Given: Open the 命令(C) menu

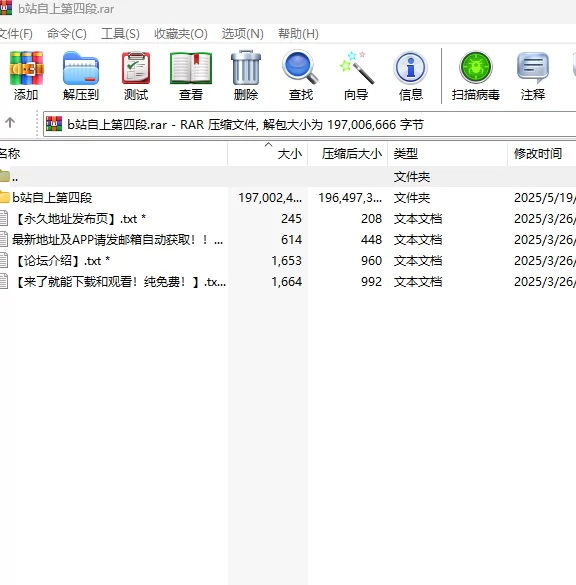Looking at the screenshot, I should (x=67, y=34).
